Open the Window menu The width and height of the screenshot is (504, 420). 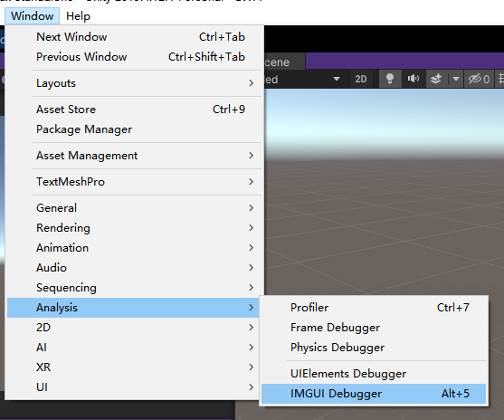tap(33, 16)
